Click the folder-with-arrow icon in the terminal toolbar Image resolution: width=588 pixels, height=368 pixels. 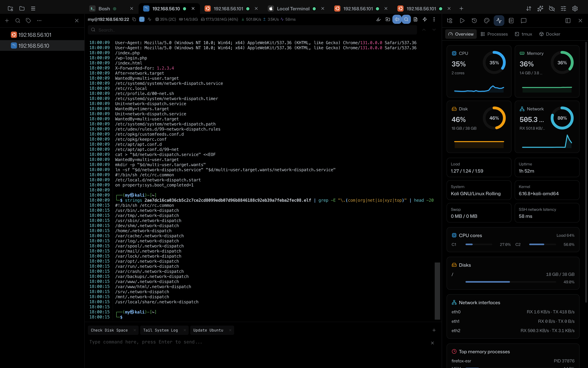point(388,19)
